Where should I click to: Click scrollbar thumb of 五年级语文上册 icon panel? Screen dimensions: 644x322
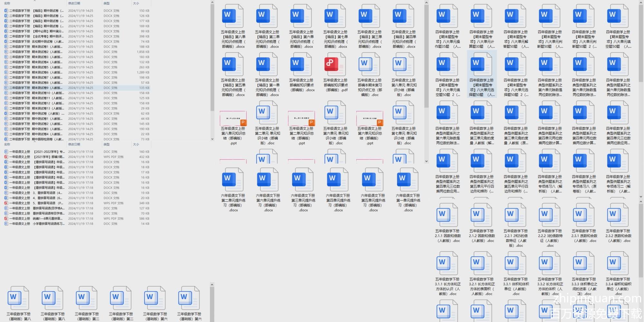click(426, 56)
